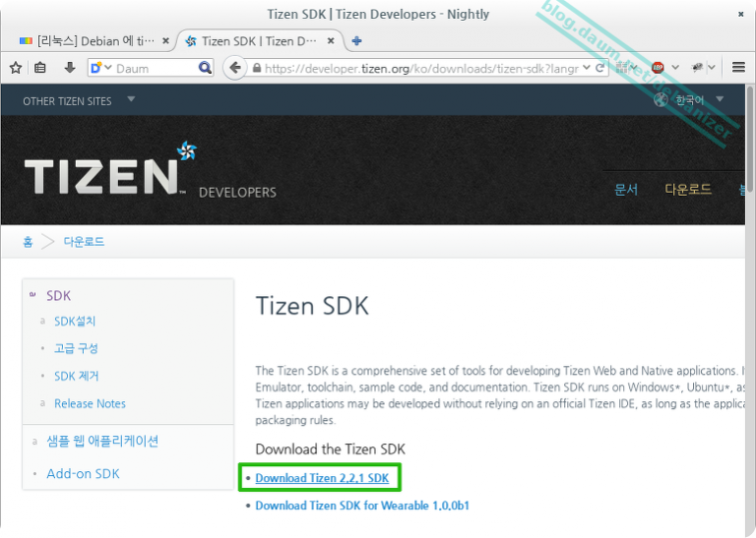
Task: Open URL history dropdown arrow
Action: tap(587, 68)
